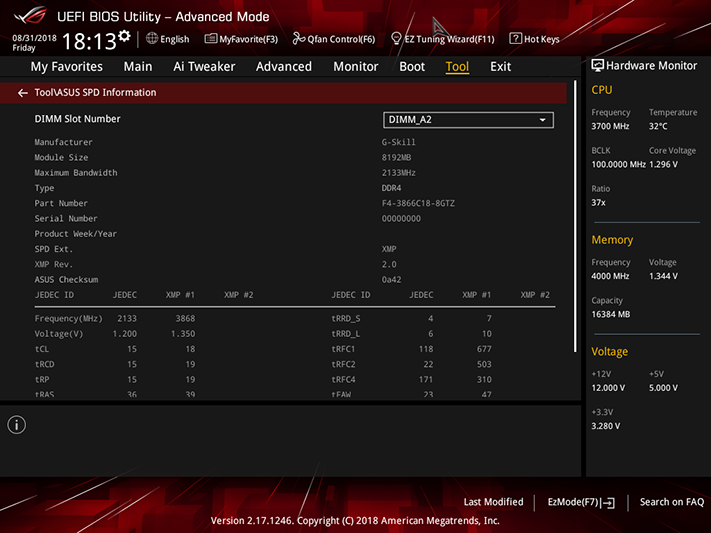Switch to the Monitor tab
This screenshot has height=533, width=711.
coord(356,67)
